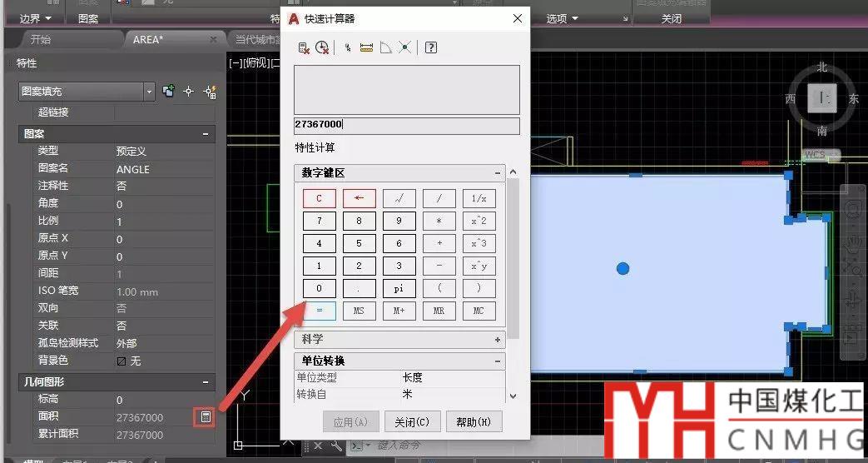
Task: Open the calculator icon beside 面积 field
Action: pyautogui.click(x=206, y=416)
